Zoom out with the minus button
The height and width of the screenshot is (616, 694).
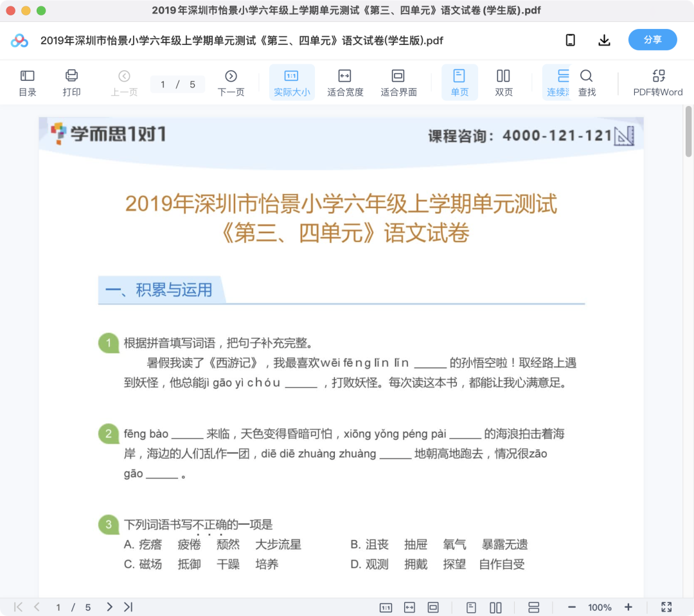point(572,607)
